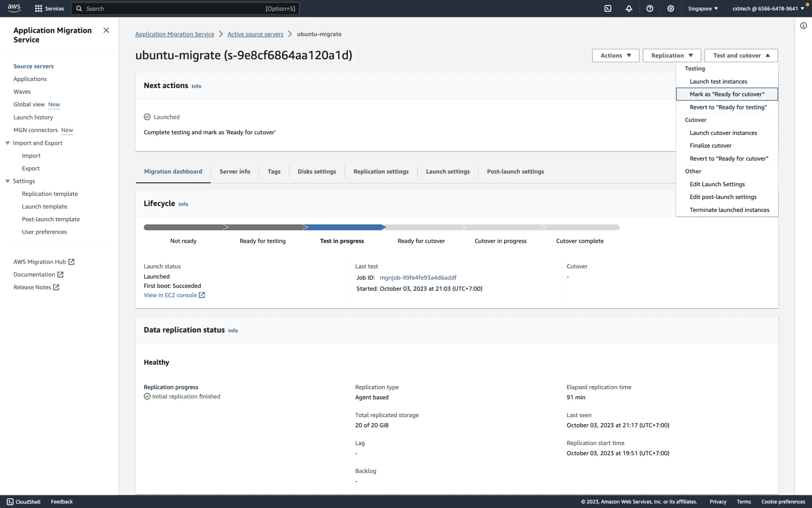812x508 pixels.
Task: Select Launch cutover instances
Action: click(727, 133)
